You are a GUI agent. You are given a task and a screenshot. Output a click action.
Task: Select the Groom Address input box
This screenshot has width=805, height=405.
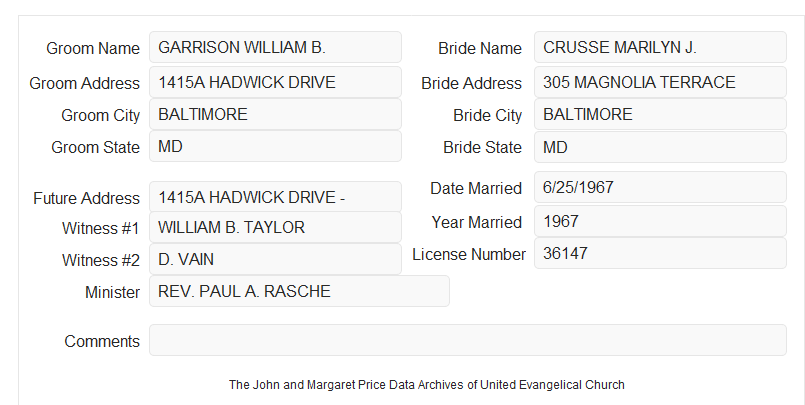click(275, 82)
